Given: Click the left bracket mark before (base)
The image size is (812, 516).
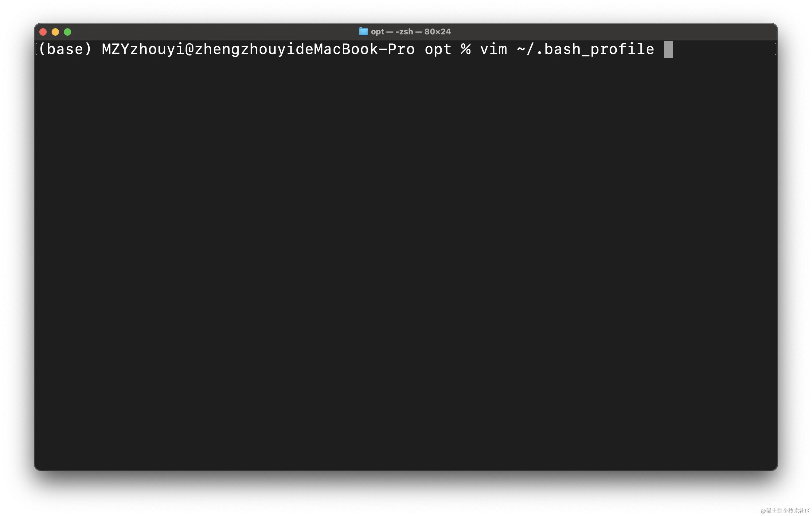Looking at the screenshot, I should pyautogui.click(x=37, y=49).
